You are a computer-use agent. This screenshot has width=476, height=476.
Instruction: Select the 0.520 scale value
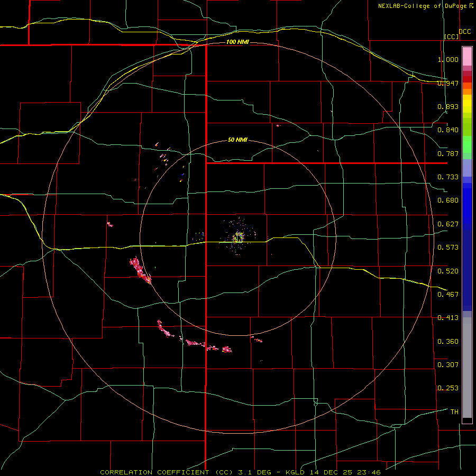(448, 271)
